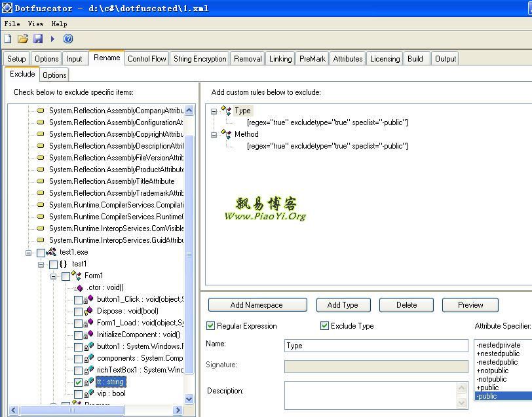
Task: Check the vip : bool checkbox
Action: pos(79,394)
